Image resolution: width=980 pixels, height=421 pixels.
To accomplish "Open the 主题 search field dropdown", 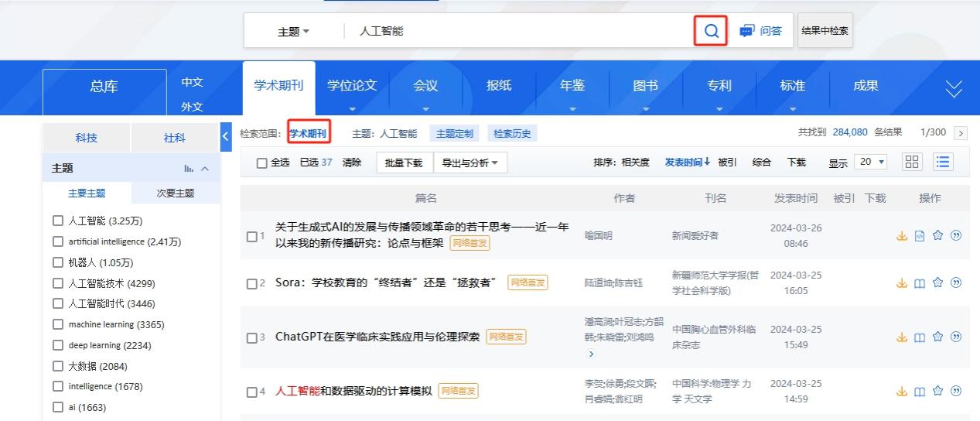I will (293, 32).
